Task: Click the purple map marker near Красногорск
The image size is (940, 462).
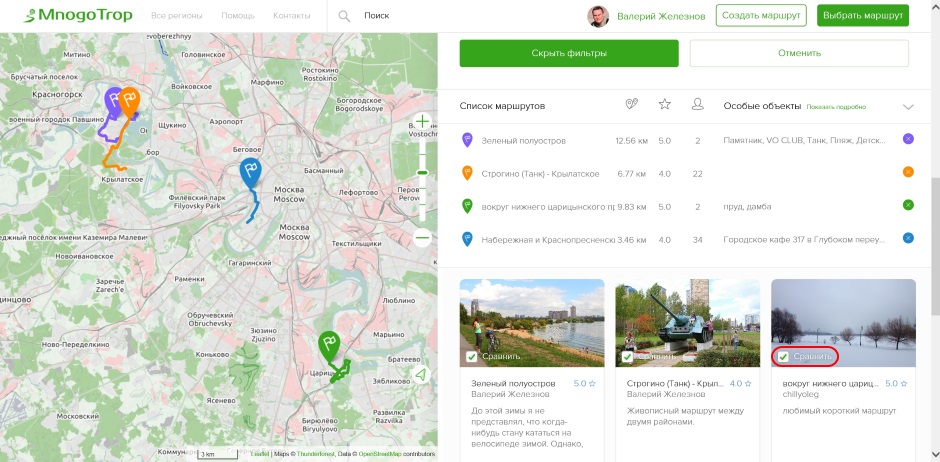Action: [113, 100]
